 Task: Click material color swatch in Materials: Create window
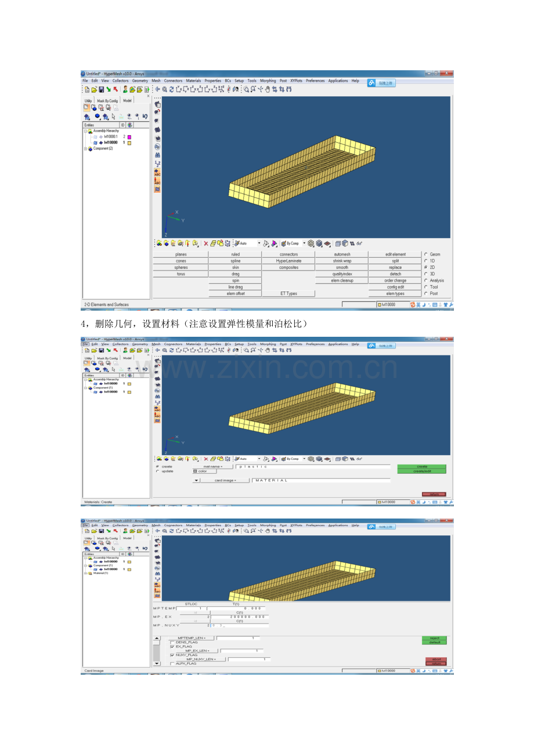195,471
